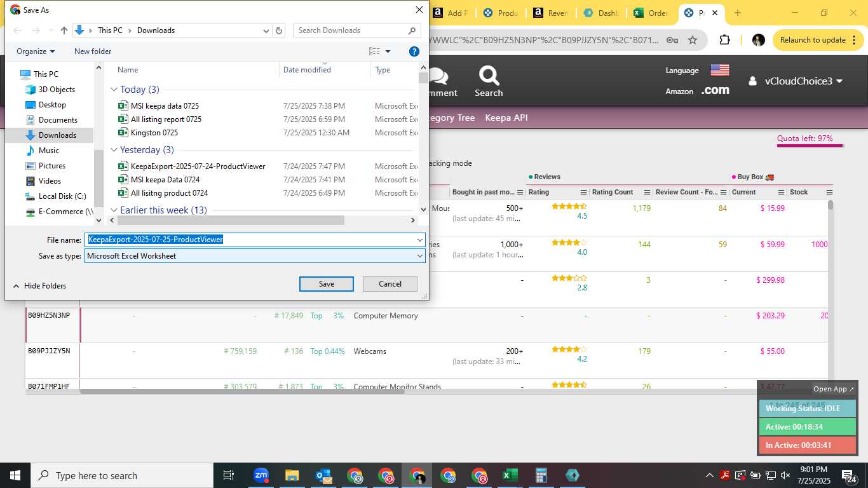Collapse folder pane with Hide Folders

[x=39, y=286]
